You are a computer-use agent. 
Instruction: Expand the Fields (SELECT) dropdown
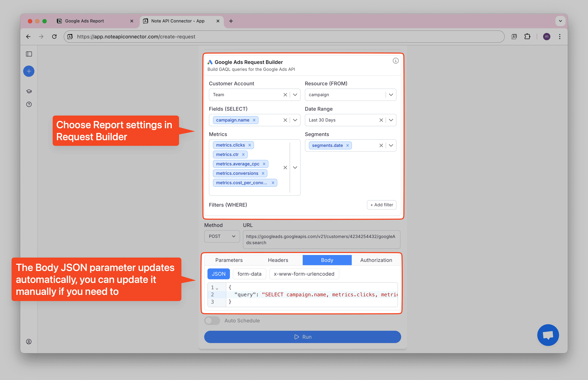coord(295,120)
